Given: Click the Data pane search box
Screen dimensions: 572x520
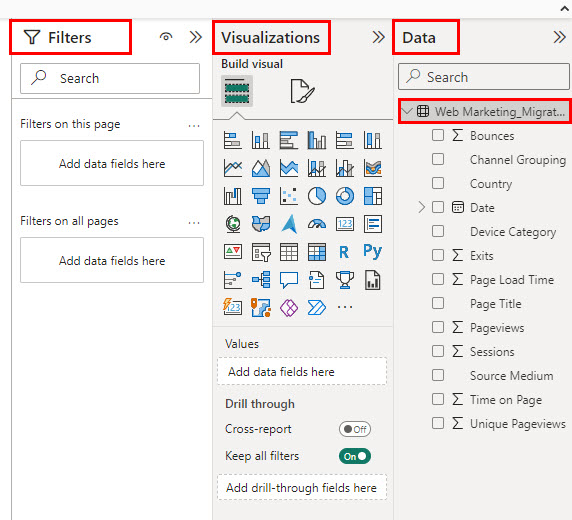Looking at the screenshot, I should pos(484,77).
